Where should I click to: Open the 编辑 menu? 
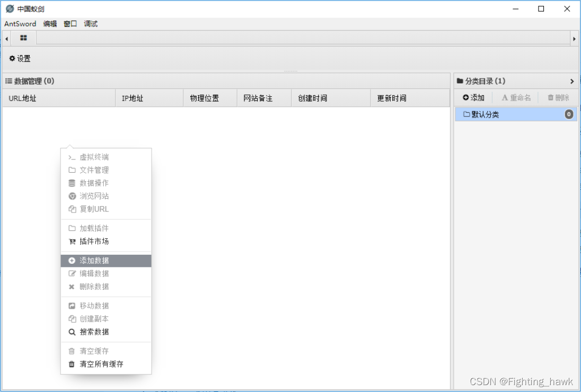(50, 24)
